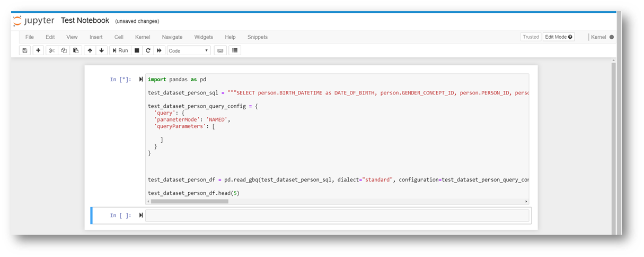Restart the kernel icon
The height and width of the screenshot is (257, 644).
tap(148, 50)
